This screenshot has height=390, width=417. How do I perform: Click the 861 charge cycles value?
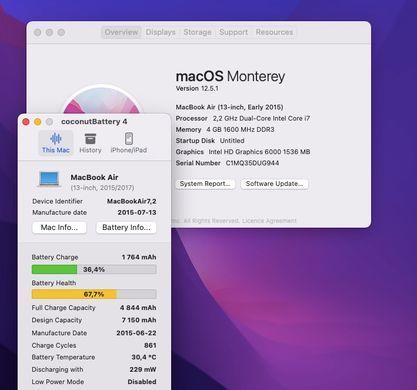pos(150,345)
